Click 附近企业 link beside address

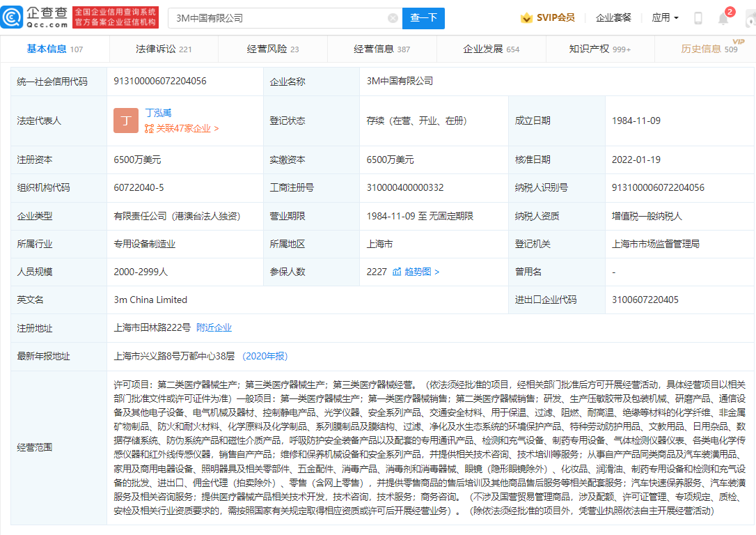tap(214, 327)
